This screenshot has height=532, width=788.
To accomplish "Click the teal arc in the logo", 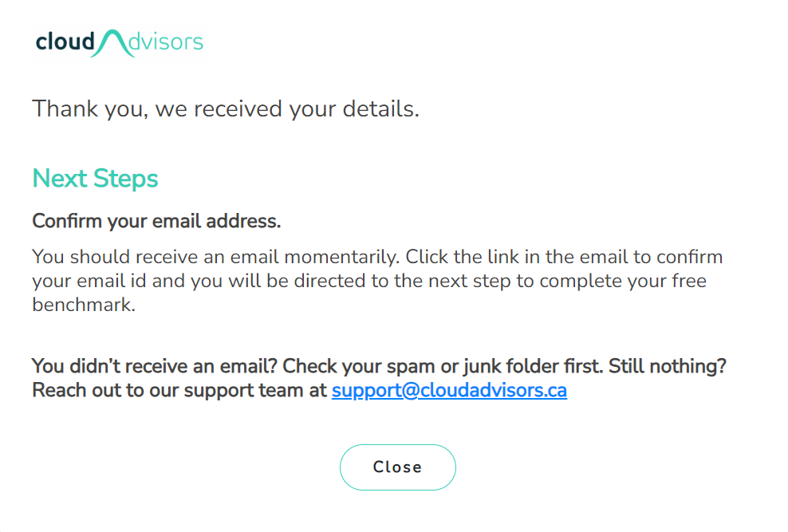I will click(x=113, y=43).
